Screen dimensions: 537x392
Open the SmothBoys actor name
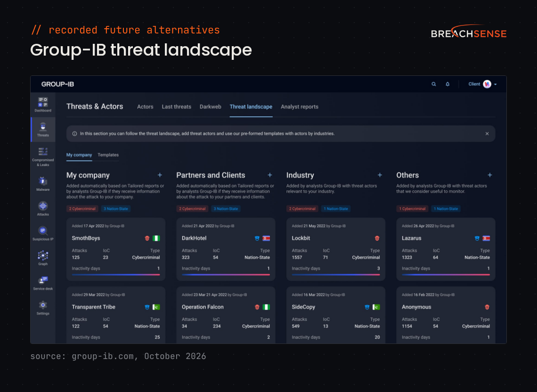coord(86,238)
